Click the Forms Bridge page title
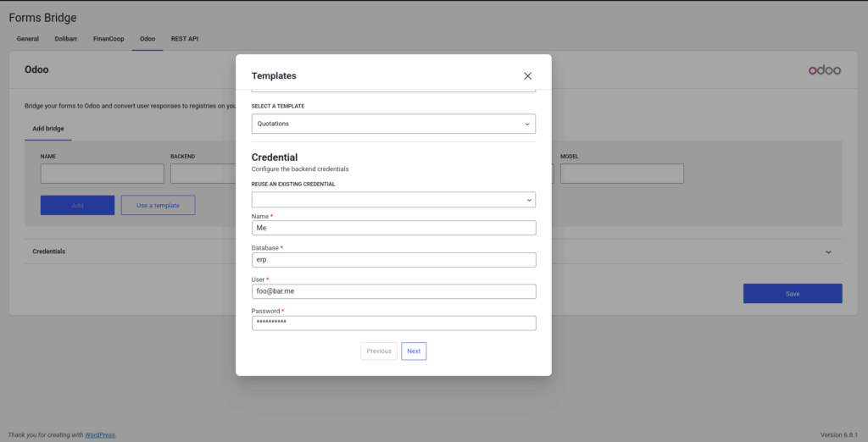The width and height of the screenshot is (868, 442). click(x=42, y=18)
